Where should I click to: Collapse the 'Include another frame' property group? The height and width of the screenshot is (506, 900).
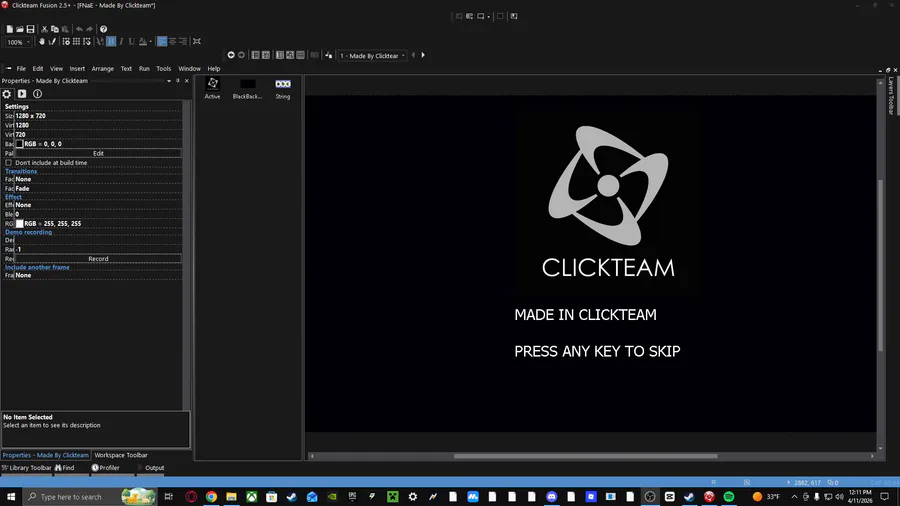click(x=37, y=267)
